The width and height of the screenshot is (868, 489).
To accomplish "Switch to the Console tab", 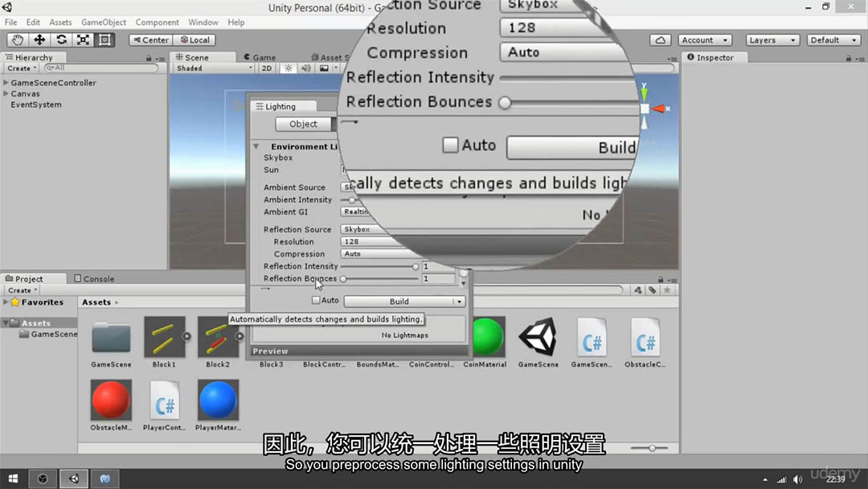I will (94, 278).
